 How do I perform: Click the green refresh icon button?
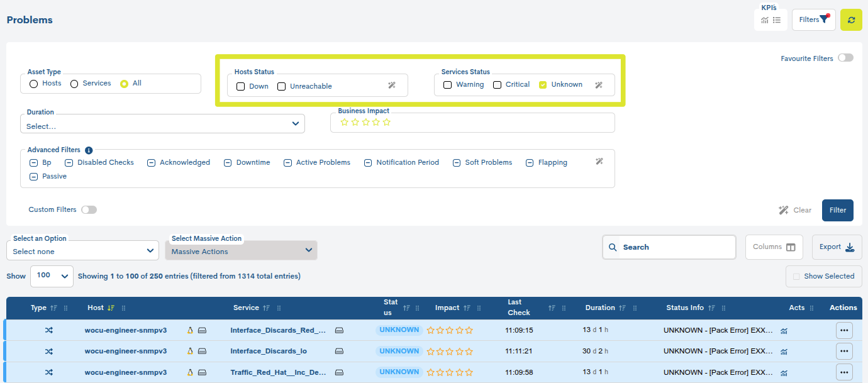pyautogui.click(x=851, y=20)
